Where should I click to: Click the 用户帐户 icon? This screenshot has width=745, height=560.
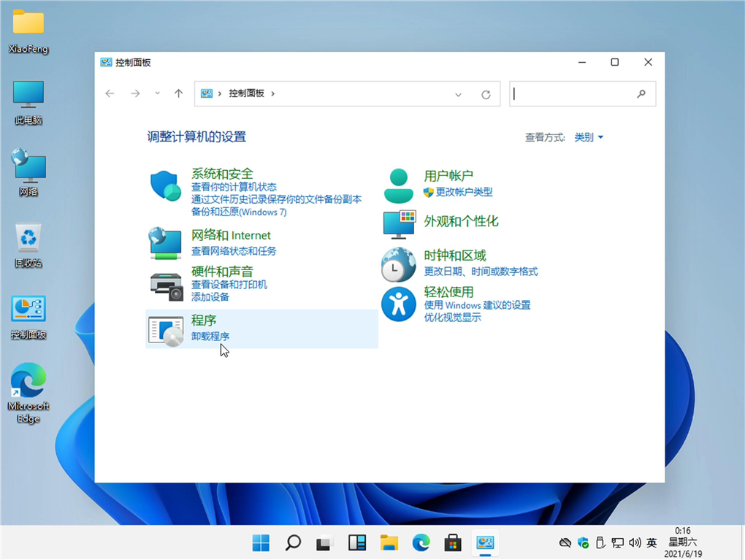pos(398,183)
